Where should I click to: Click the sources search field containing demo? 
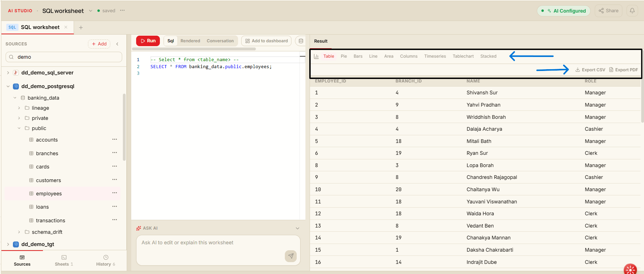pos(64,57)
